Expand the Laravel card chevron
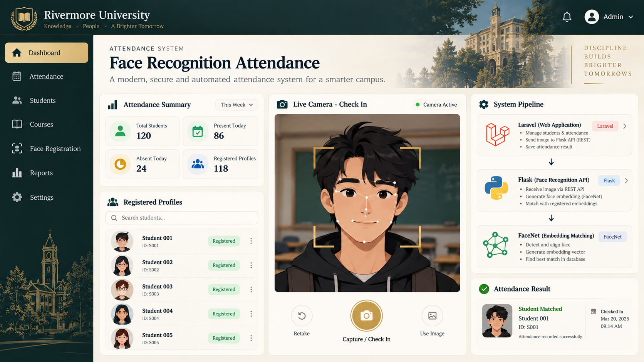The height and width of the screenshot is (362, 644). point(625,126)
